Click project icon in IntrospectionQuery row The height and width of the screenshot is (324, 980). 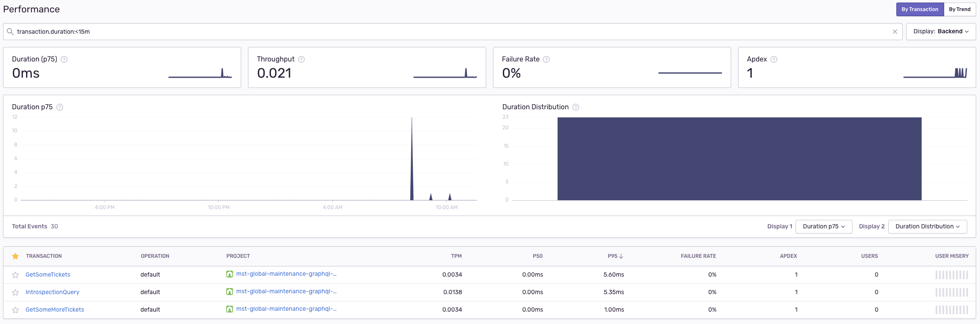230,292
